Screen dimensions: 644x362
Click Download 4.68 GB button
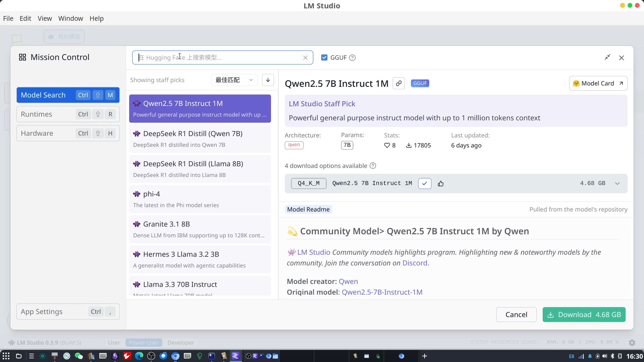tap(584, 314)
